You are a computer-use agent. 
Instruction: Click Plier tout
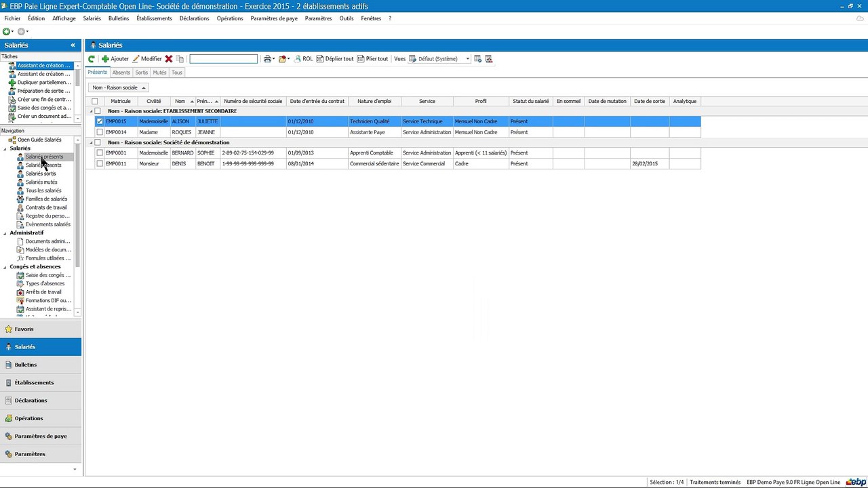click(x=372, y=59)
